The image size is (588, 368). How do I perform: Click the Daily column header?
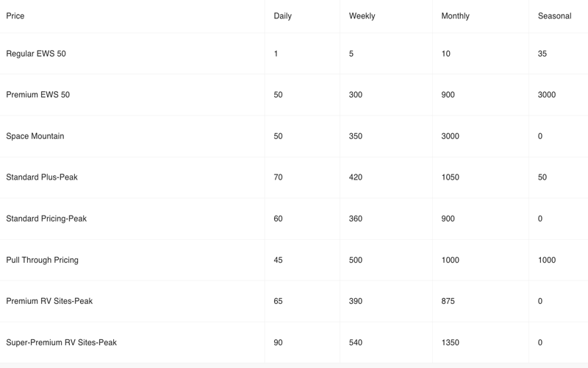(282, 16)
